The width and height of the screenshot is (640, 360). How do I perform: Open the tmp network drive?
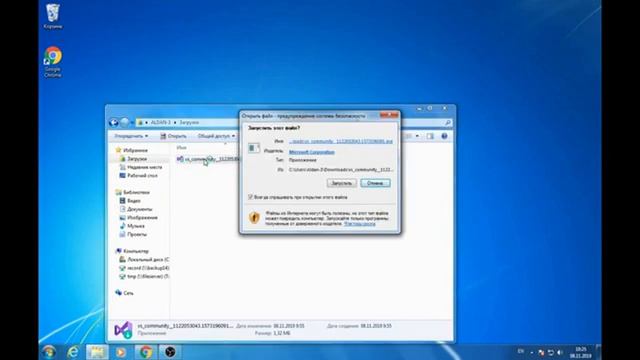tap(148, 276)
